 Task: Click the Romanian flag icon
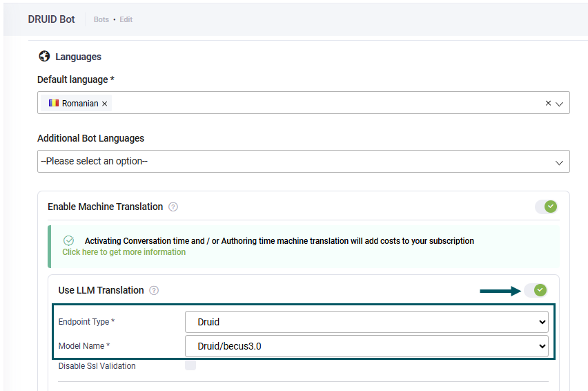pyautogui.click(x=53, y=103)
